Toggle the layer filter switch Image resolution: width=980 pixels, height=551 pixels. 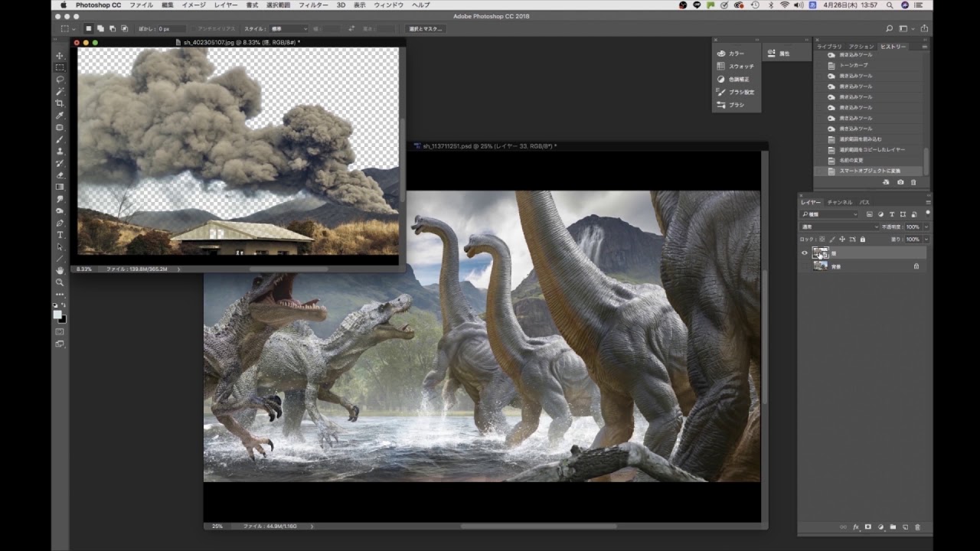(x=928, y=214)
